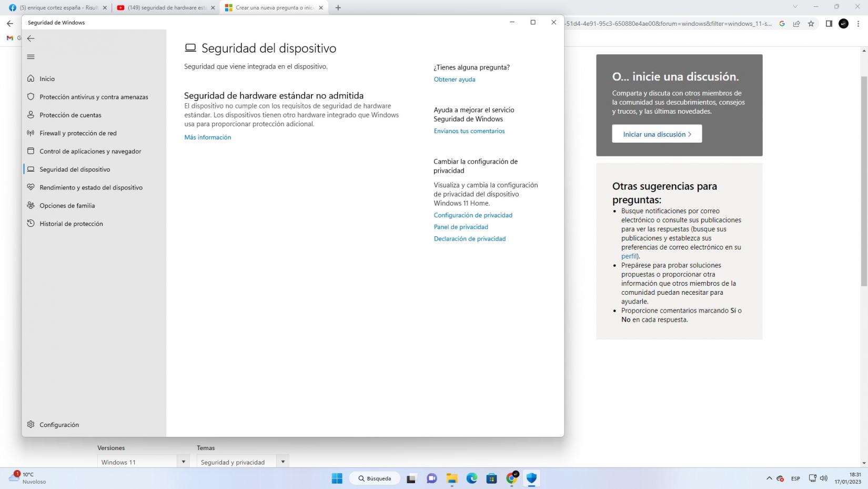Viewport: 868px width, 489px height.
Task: Click the browser address bar URL
Action: click(668, 24)
